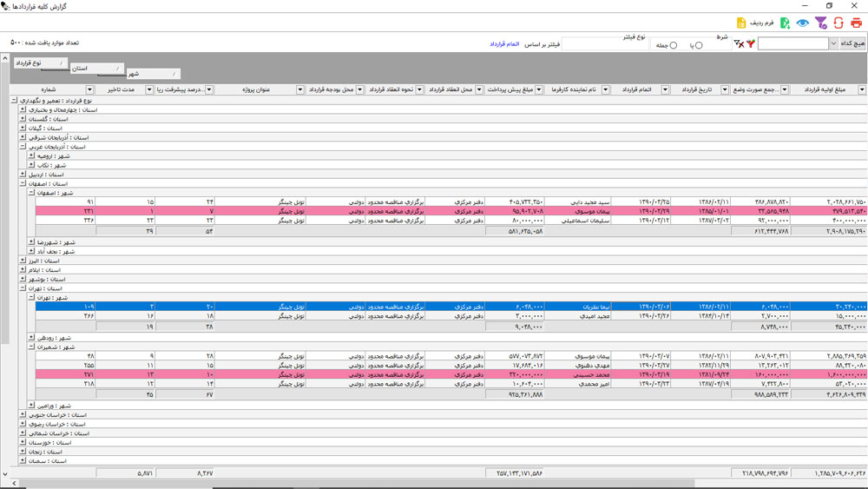The width and height of the screenshot is (868, 489).
Task: Open filter dropdown on نام نماینده کارفرما column
Action: pyautogui.click(x=605, y=89)
